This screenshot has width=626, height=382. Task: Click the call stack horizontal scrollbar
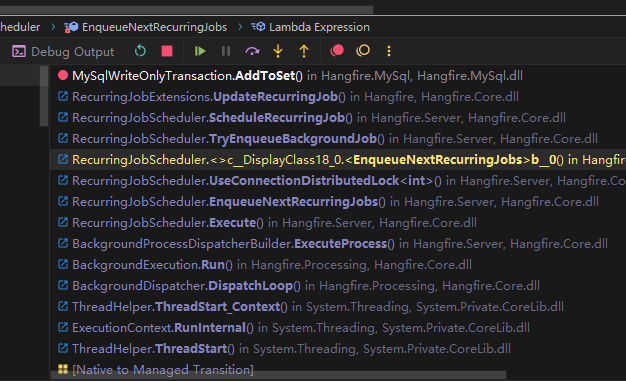[278, 375]
